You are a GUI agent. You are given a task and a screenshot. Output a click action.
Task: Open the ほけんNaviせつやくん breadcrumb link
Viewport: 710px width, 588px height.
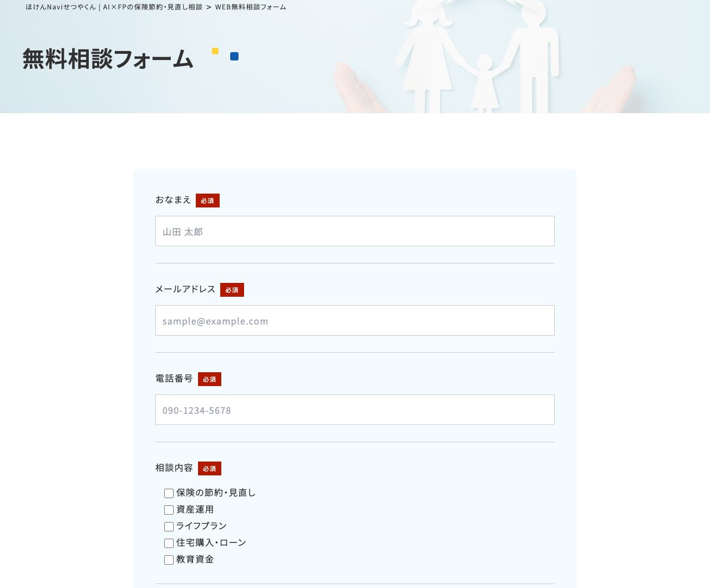pyautogui.click(x=114, y=7)
